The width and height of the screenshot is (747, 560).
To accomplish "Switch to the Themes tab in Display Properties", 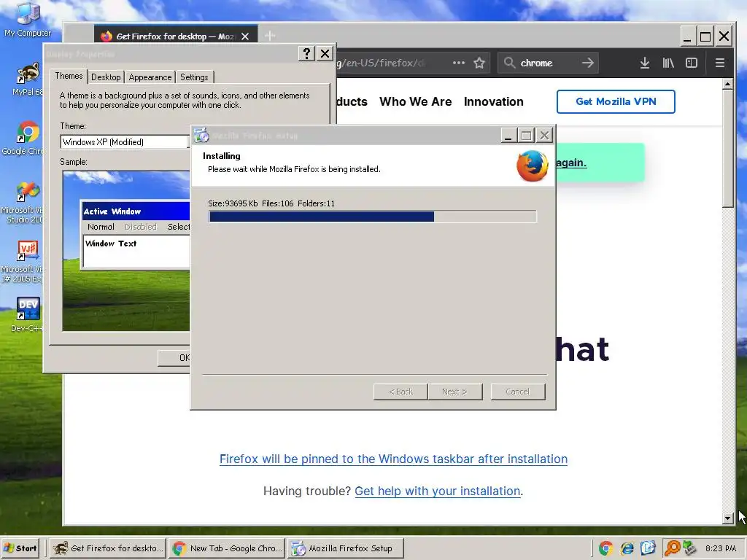I will (x=69, y=76).
